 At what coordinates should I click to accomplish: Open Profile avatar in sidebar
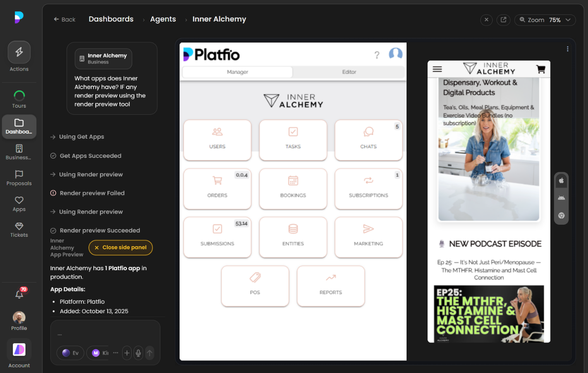coord(19,321)
